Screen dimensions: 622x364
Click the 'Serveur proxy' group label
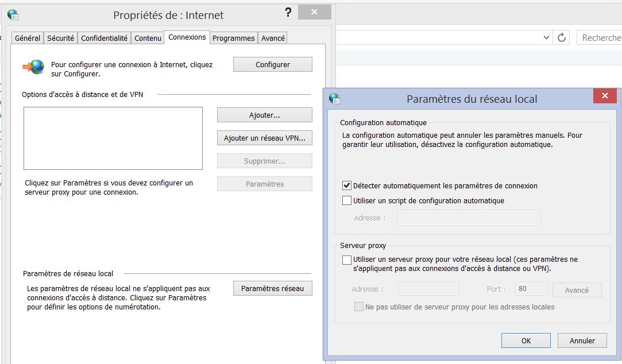point(363,246)
